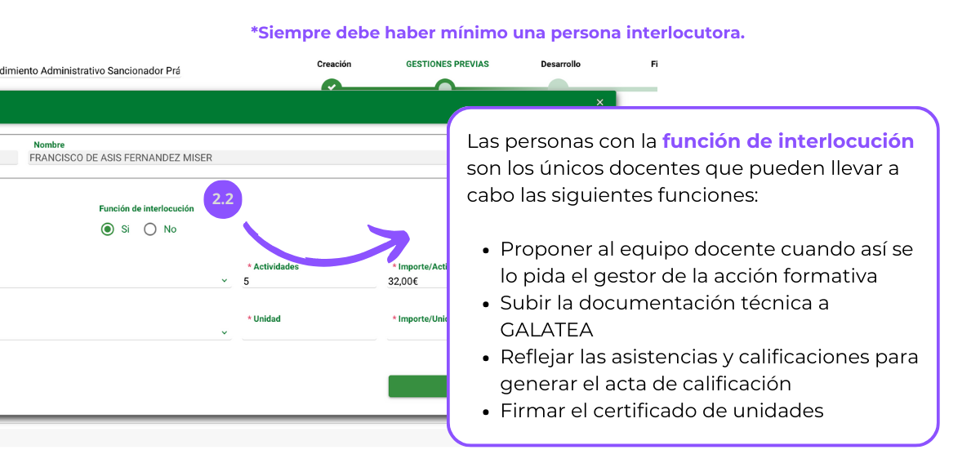
Task: Click the Nombre field with Francisco de Asis
Action: tap(238, 158)
